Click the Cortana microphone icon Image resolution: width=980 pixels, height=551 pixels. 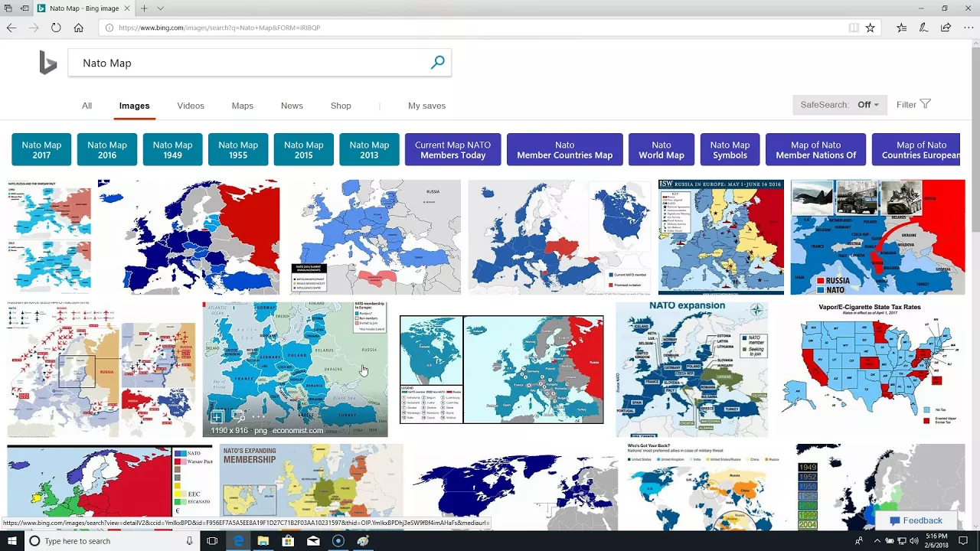tap(189, 541)
